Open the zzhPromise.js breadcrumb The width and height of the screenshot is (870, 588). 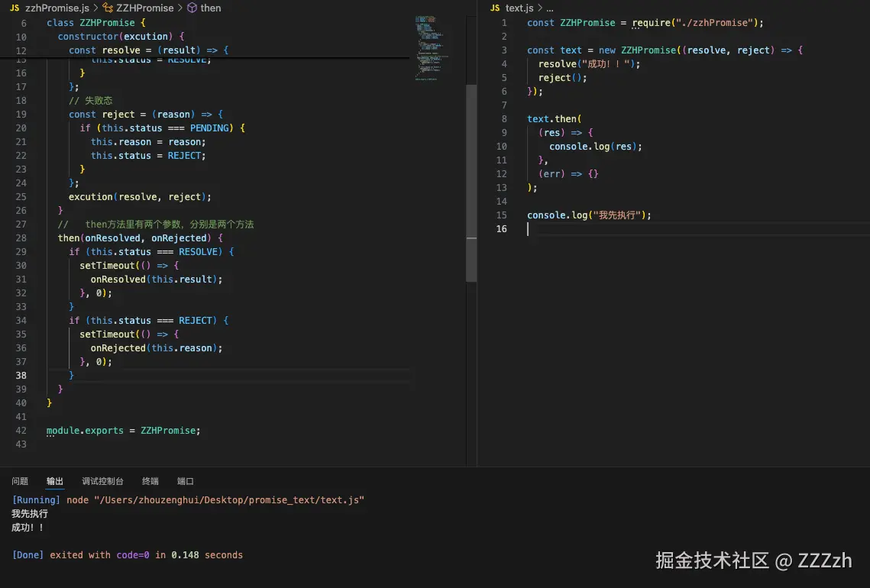click(57, 8)
